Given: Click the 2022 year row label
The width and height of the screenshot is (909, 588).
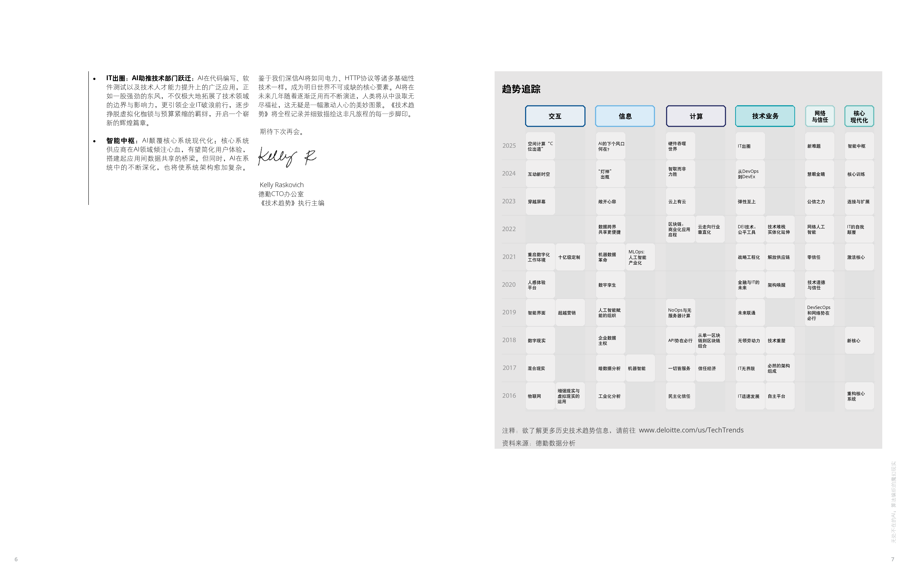Looking at the screenshot, I should click(x=509, y=229).
